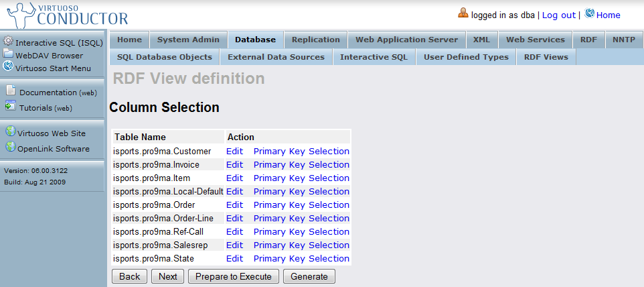This screenshot has height=287, width=644.
Task: Open the System Admin tab
Action: [187, 40]
